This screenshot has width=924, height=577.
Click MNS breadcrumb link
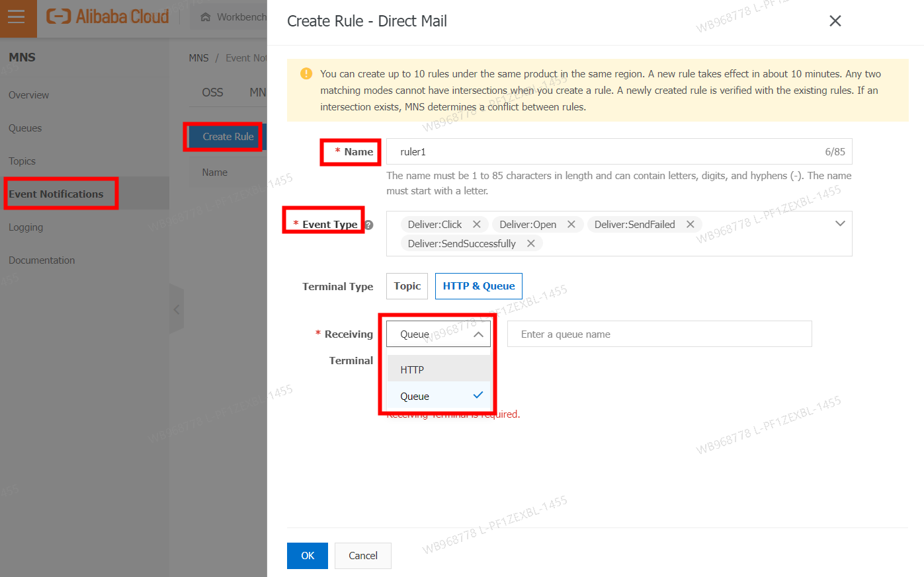[x=198, y=58]
